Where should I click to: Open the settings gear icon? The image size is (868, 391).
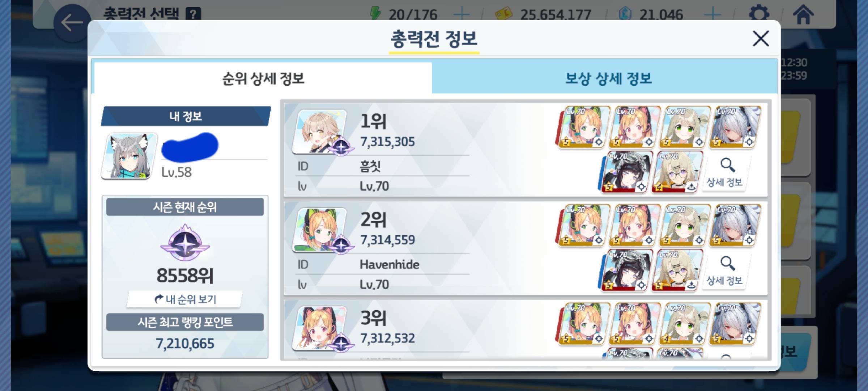pos(759,14)
